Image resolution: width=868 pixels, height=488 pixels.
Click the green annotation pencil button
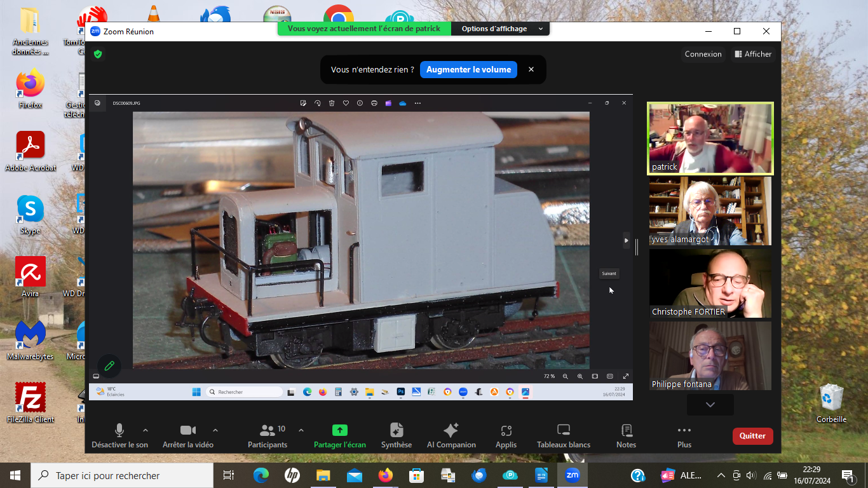tap(109, 366)
